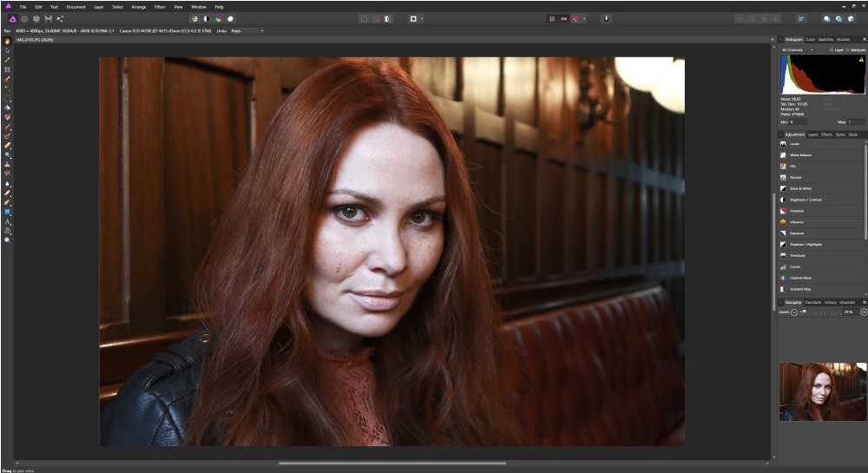Apply Auto Levels from the top toolbar
This screenshot has width=868, height=473.
coord(194,19)
